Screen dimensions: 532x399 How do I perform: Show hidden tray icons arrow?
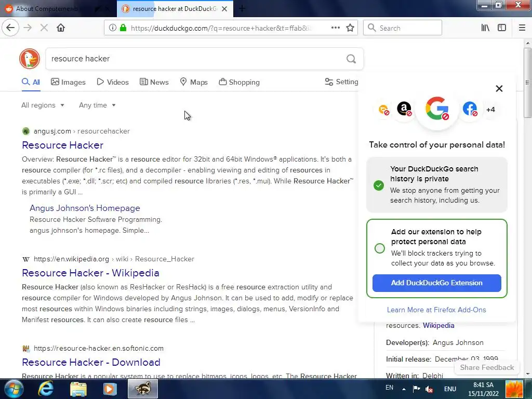point(404,389)
